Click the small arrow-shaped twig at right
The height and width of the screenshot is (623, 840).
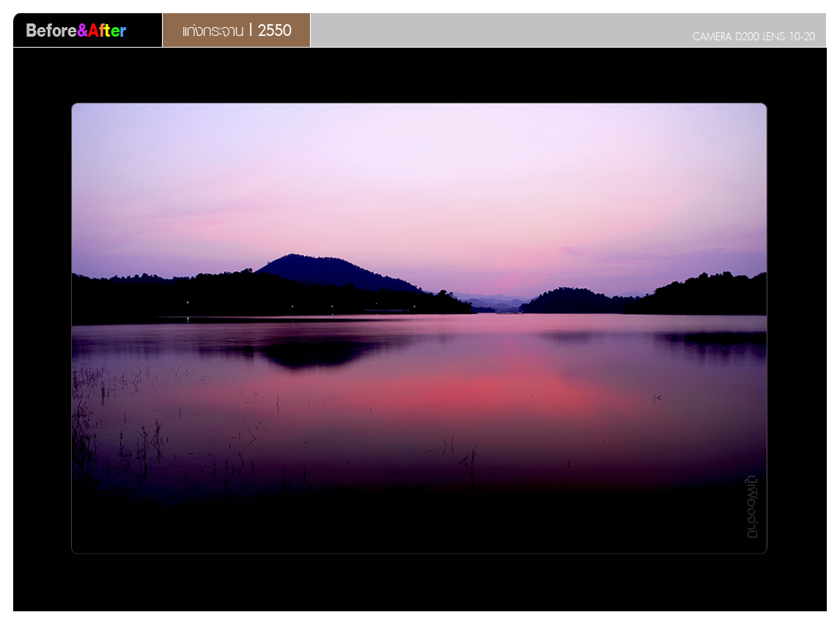[x=657, y=398]
